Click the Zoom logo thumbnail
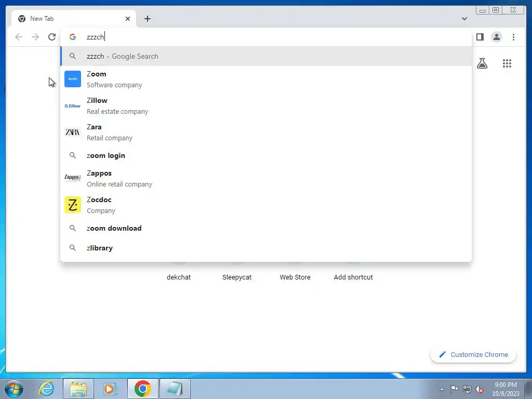The width and height of the screenshot is (532, 399). point(73,79)
